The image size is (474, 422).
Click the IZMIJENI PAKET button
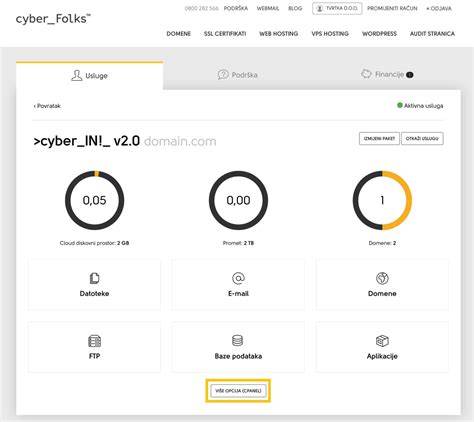pyautogui.click(x=379, y=138)
